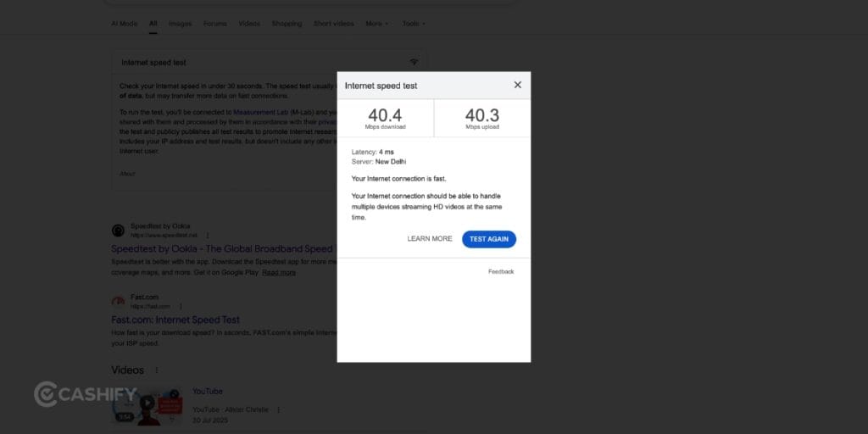Select the All search tab
Screen dimensions: 868x434
[x=153, y=24]
